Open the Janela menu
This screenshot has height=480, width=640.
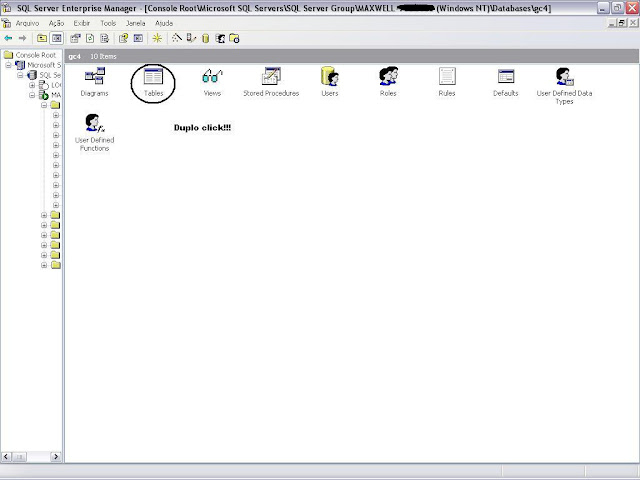(136, 23)
